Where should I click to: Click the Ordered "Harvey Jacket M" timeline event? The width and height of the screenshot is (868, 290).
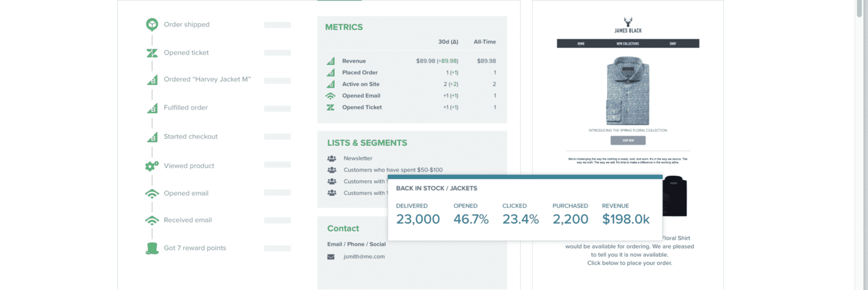pyautogui.click(x=207, y=79)
